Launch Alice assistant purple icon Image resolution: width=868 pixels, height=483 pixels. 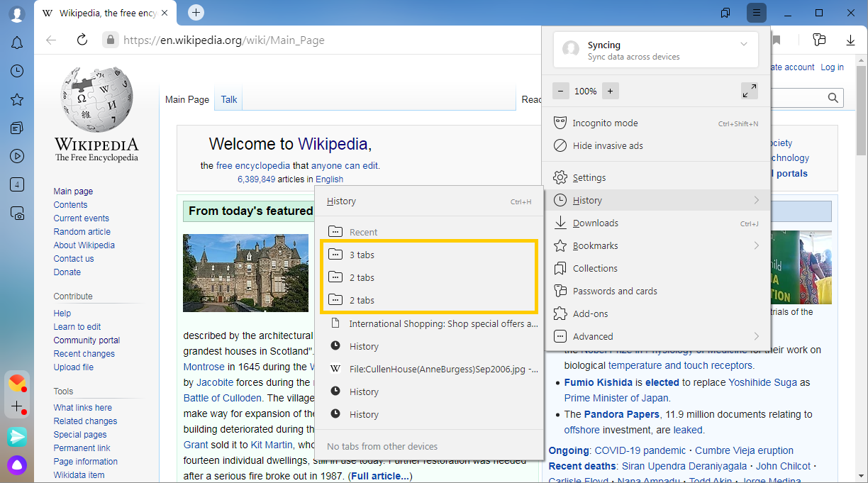point(17,465)
